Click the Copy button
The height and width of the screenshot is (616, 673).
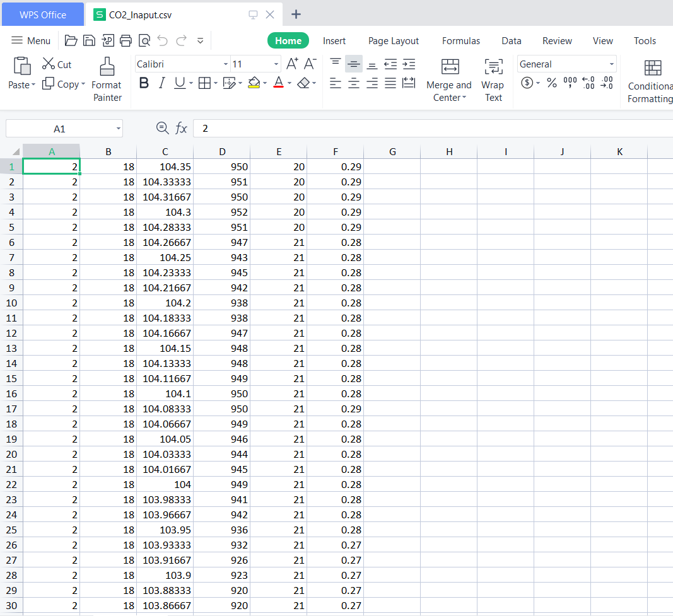coord(64,84)
